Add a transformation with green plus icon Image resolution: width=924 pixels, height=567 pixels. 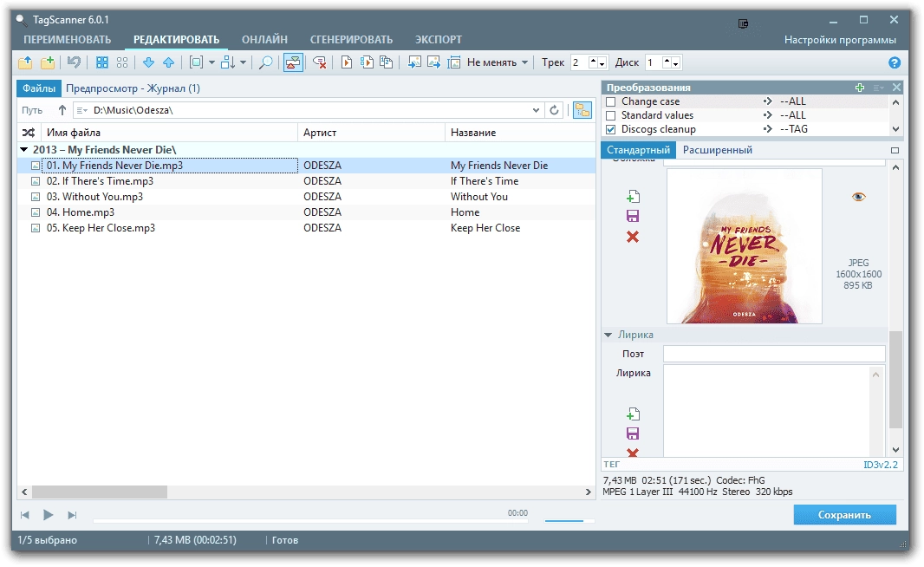tap(860, 88)
